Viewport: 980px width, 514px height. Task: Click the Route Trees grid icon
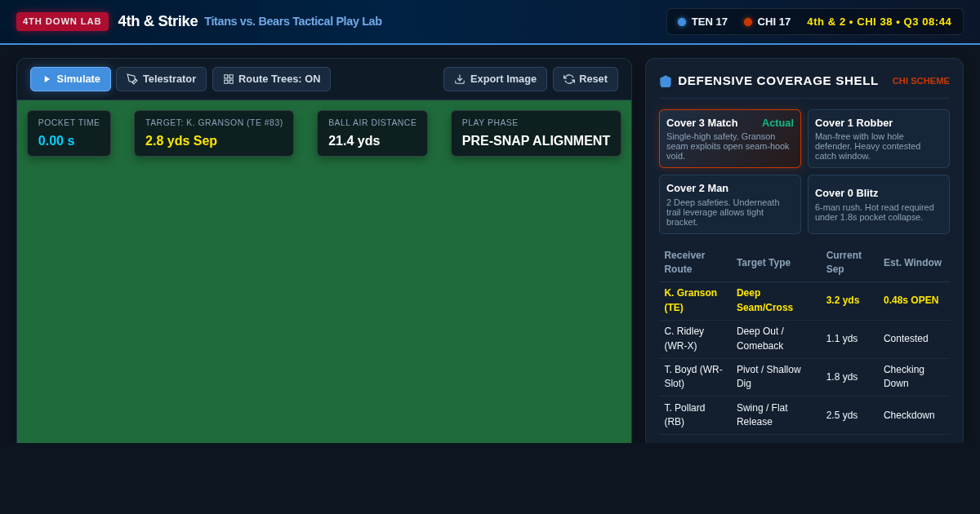pos(229,79)
